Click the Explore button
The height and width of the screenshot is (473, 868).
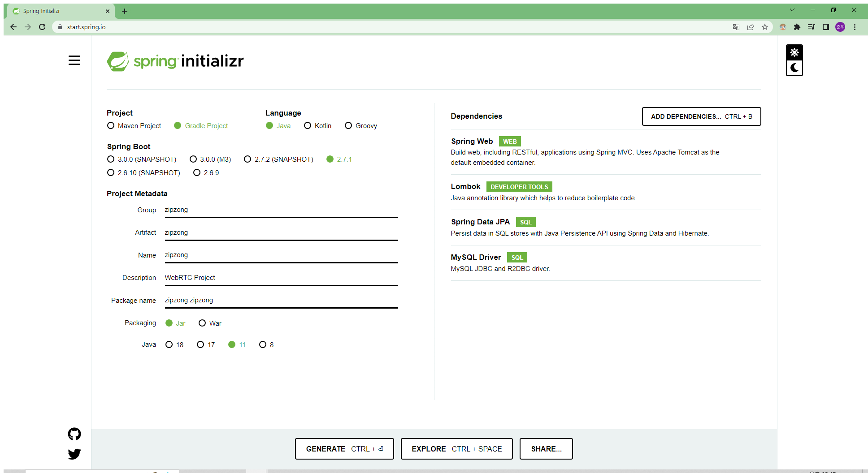tap(456, 449)
